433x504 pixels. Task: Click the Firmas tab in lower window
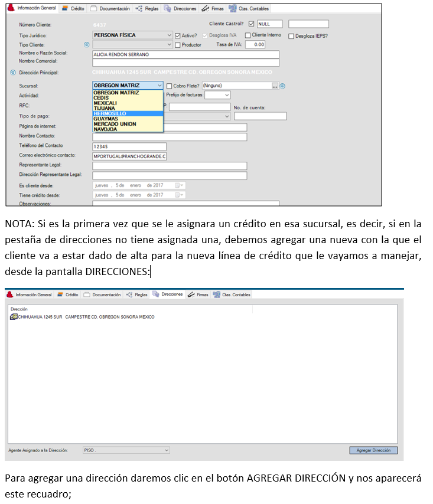pos(198,294)
